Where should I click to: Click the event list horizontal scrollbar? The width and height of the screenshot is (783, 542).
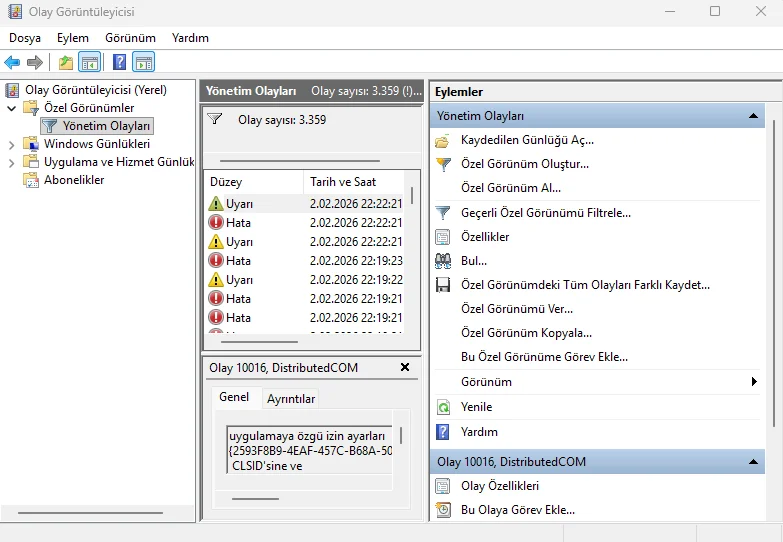point(259,342)
